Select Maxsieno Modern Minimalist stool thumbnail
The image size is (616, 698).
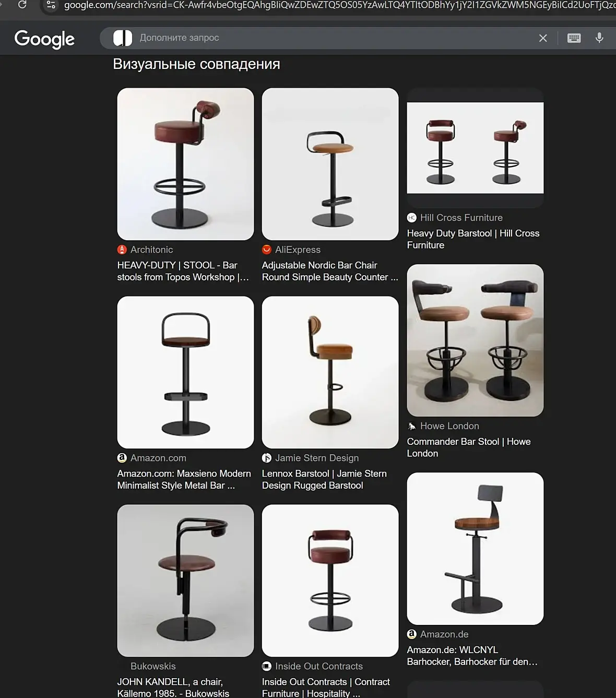click(186, 372)
